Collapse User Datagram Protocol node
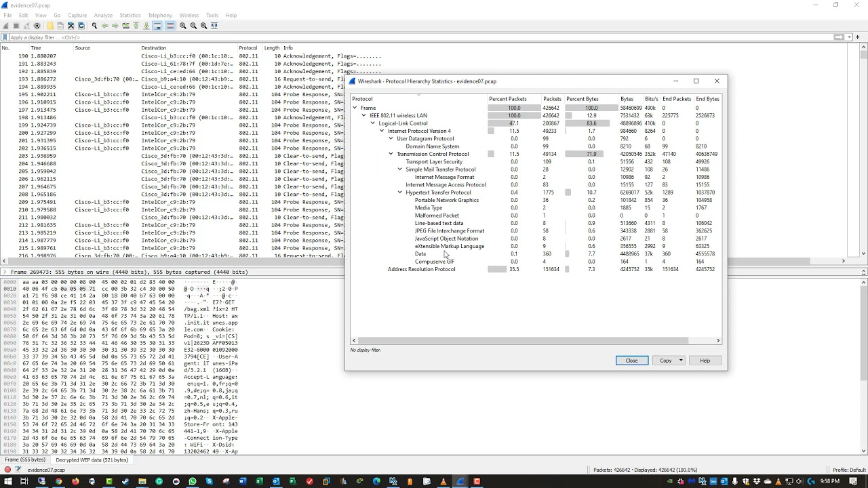Screen dimensions: 868x488 tap(391, 139)
